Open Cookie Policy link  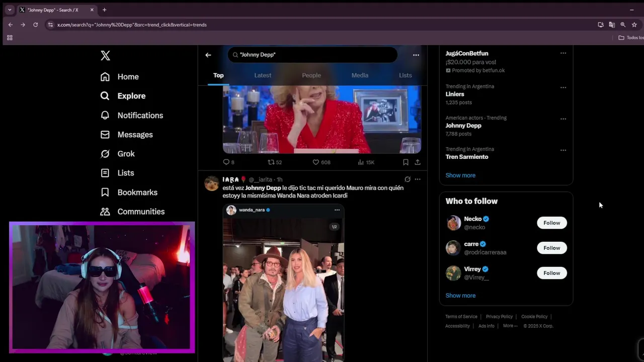coord(534,317)
